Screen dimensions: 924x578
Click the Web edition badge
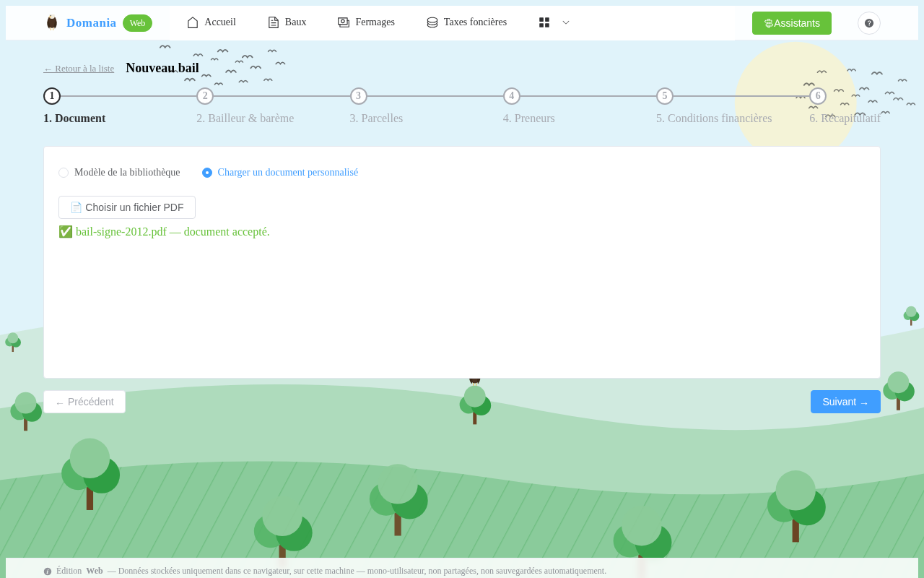click(x=137, y=23)
